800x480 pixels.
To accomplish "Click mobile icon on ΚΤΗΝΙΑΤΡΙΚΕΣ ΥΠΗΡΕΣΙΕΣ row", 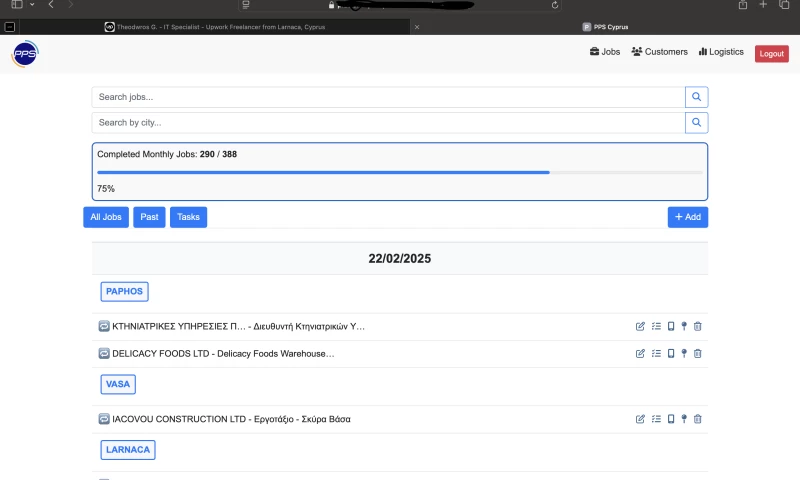I will click(671, 326).
